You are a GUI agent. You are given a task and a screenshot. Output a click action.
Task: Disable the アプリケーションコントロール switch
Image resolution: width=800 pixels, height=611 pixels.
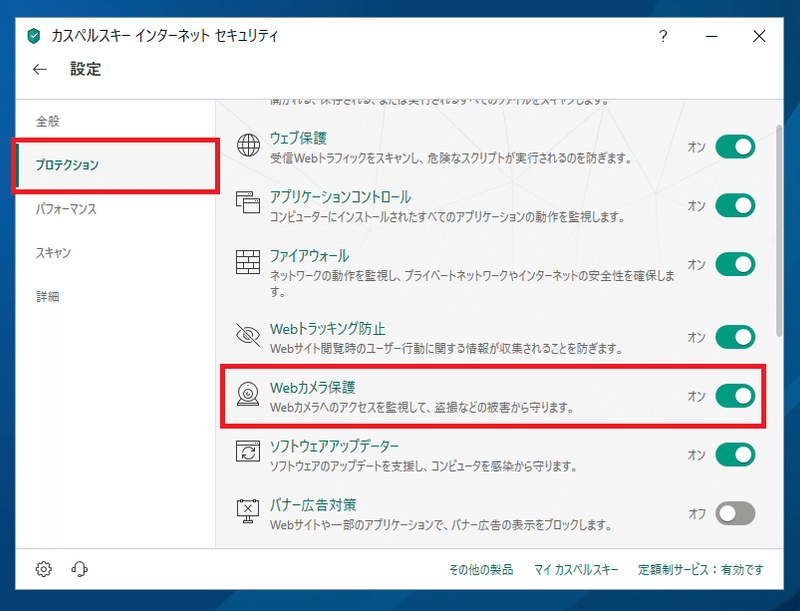pyautogui.click(x=735, y=206)
